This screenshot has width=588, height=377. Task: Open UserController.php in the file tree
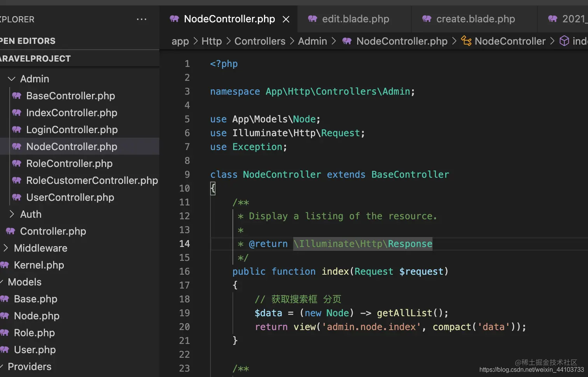[x=70, y=197]
